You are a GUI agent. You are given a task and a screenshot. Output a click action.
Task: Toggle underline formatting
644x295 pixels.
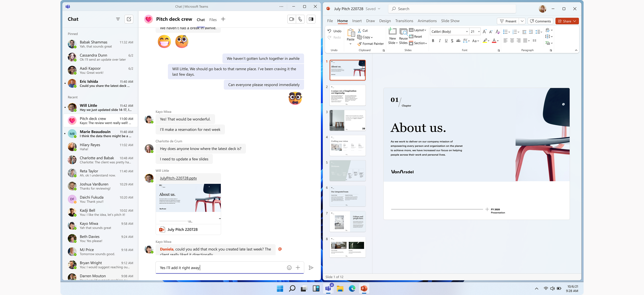tap(446, 41)
